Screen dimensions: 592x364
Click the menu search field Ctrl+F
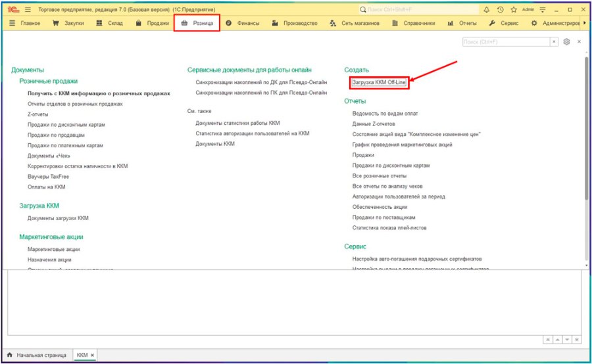[506, 42]
